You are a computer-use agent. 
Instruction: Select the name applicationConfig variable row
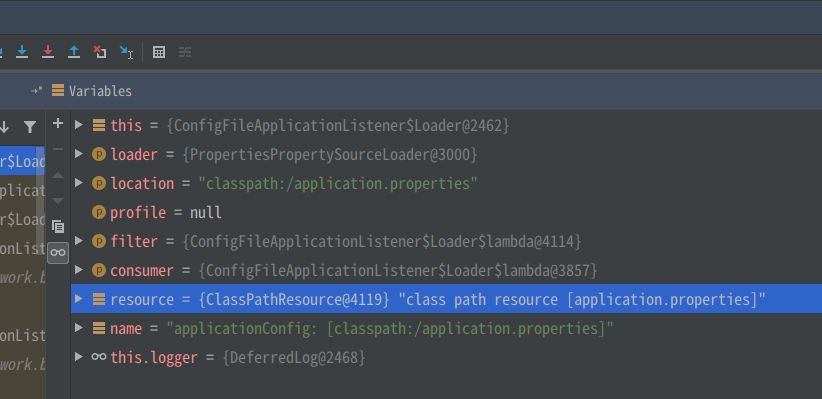[446, 329]
